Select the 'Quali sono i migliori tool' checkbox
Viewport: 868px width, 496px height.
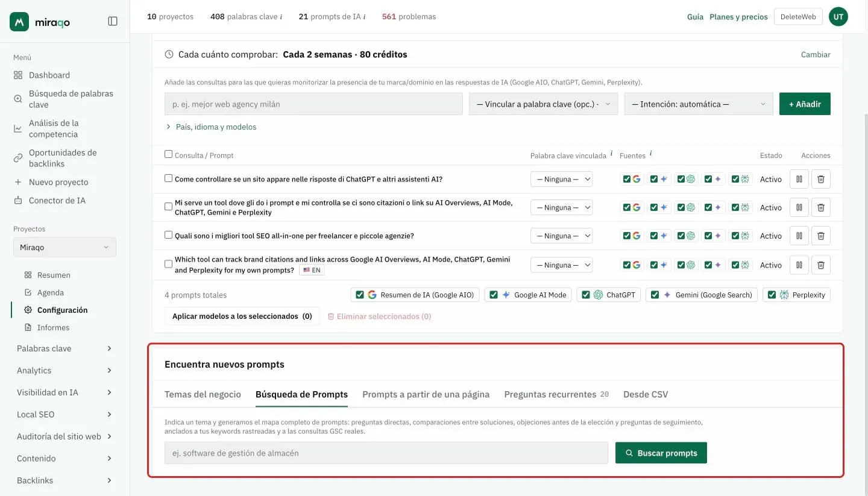[169, 235]
